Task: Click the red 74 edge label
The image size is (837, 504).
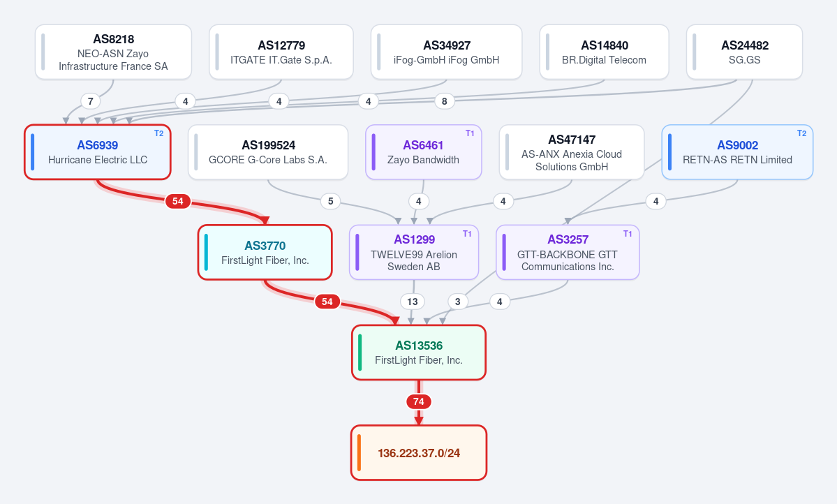Action: pyautogui.click(x=419, y=401)
